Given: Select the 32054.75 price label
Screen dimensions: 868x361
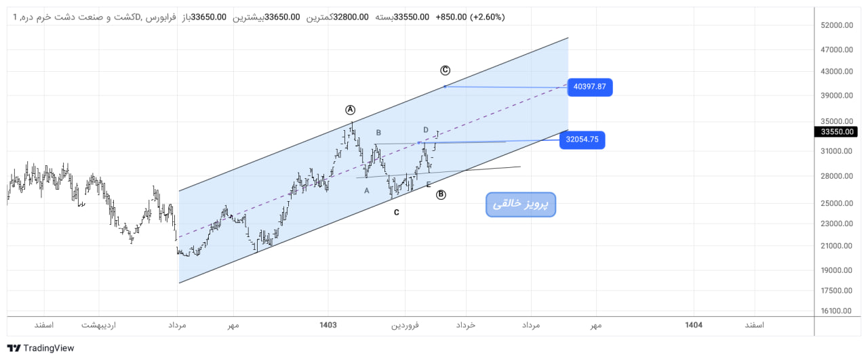Looking at the screenshot, I should click(582, 140).
